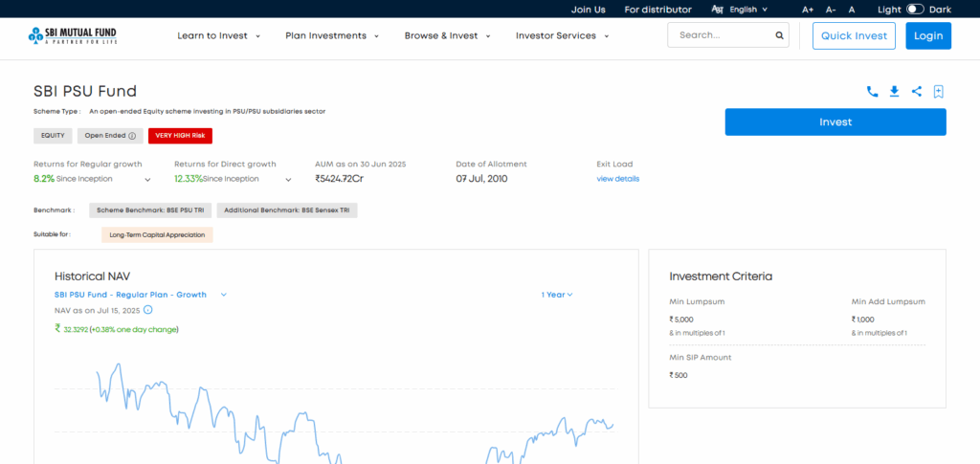Expand the Browse & Invest menu
This screenshot has width=980, height=464.
click(447, 35)
